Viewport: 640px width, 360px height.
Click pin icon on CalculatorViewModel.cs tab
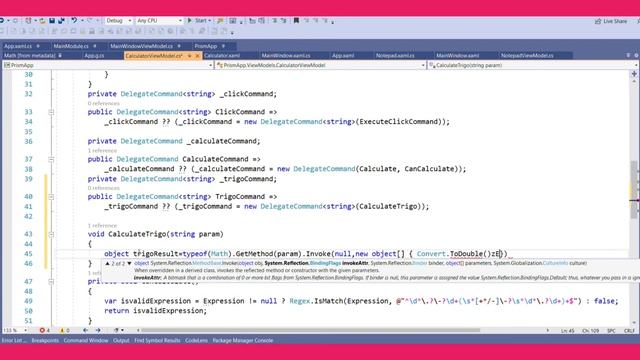click(x=189, y=56)
